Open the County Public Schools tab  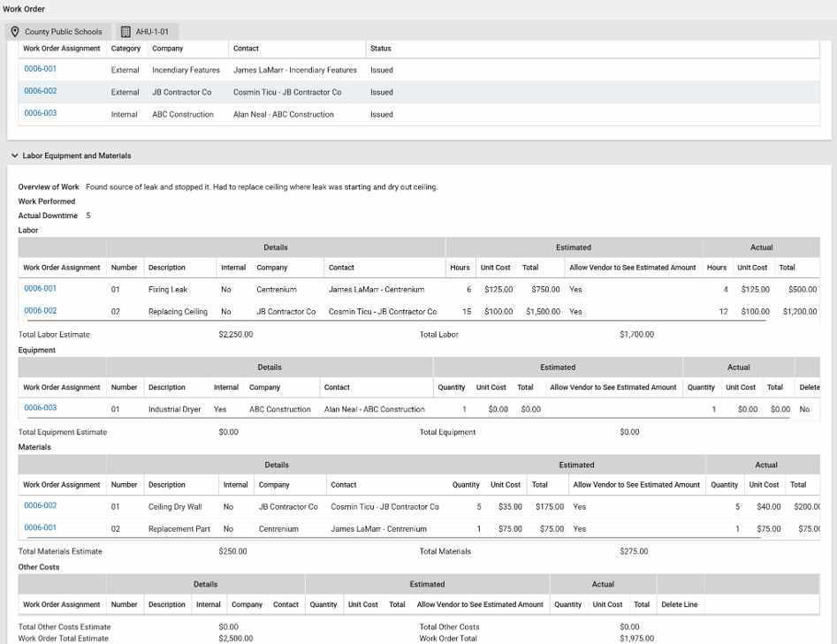click(x=58, y=32)
